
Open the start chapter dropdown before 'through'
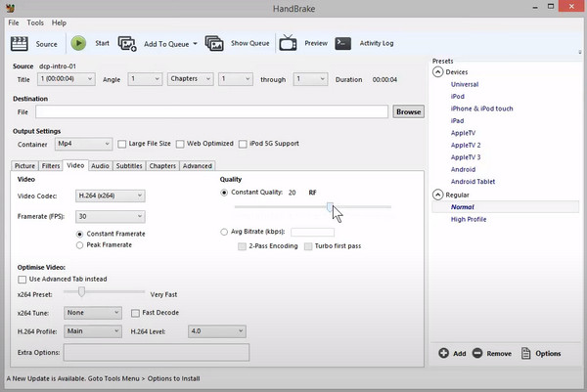[x=236, y=79]
